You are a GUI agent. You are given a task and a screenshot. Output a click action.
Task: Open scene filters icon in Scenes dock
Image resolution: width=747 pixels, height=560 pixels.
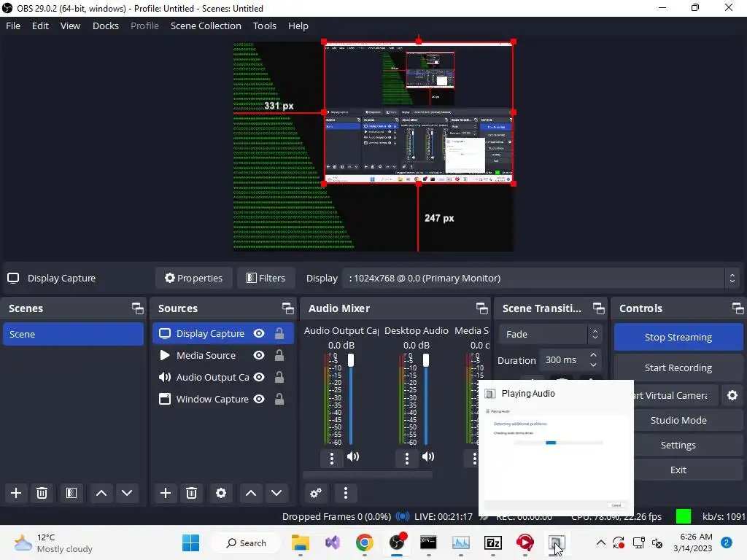coord(71,493)
